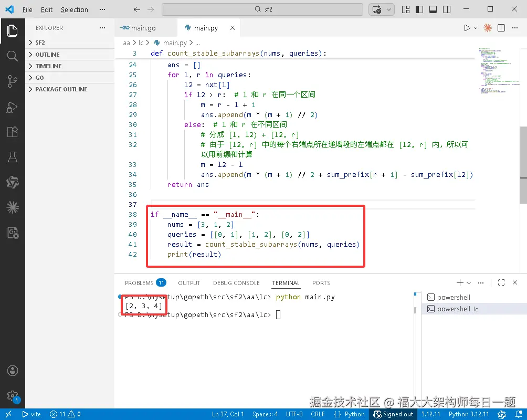Viewport: 527px width, 420px height.
Task: Toggle the bottom panel visibility
Action: click(x=433, y=9)
